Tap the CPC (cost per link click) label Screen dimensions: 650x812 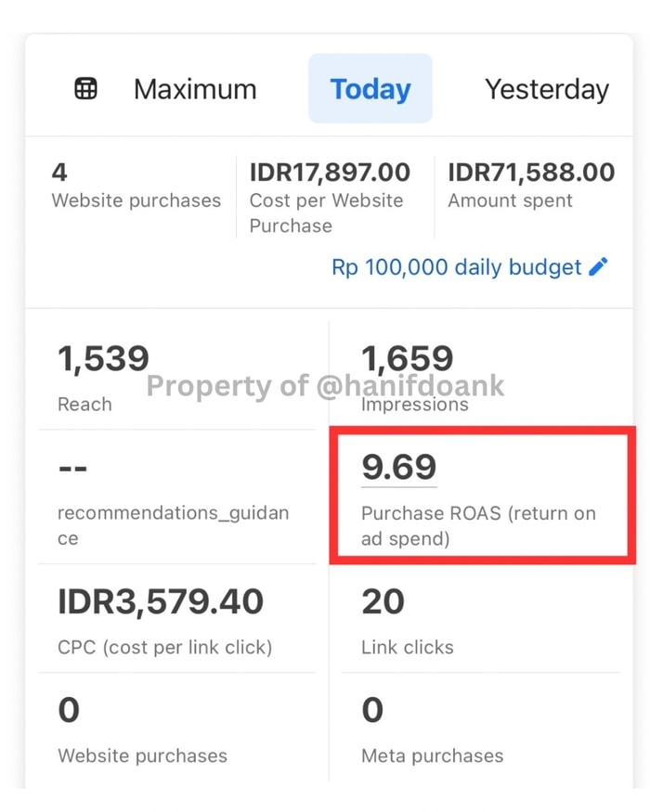(165, 648)
